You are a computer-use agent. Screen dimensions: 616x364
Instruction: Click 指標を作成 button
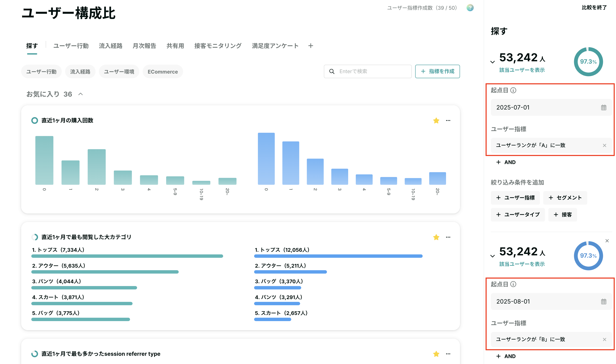tap(437, 71)
